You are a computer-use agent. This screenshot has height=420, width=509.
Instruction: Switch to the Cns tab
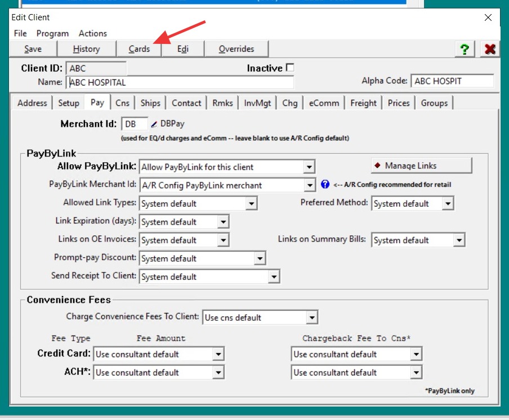(x=122, y=103)
